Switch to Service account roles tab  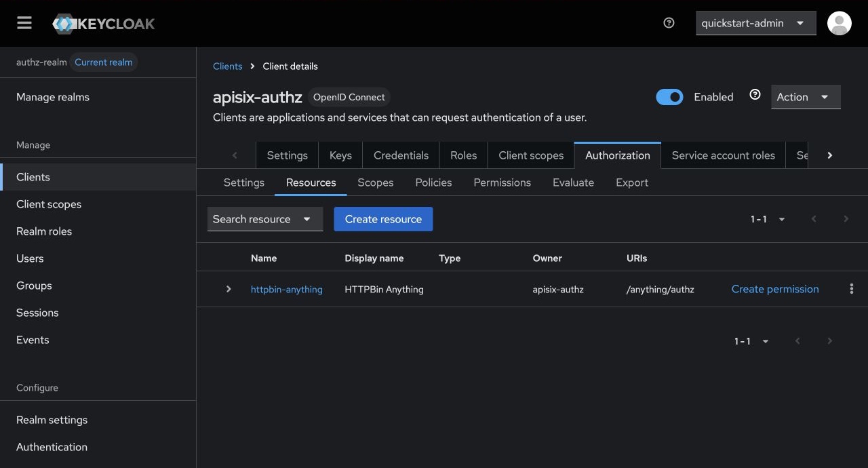pyautogui.click(x=723, y=155)
